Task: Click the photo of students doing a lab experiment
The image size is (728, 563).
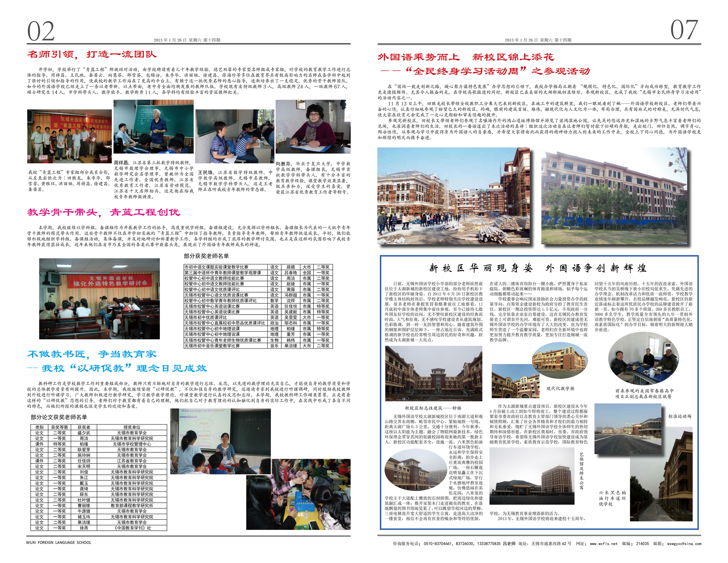Action: point(298,494)
